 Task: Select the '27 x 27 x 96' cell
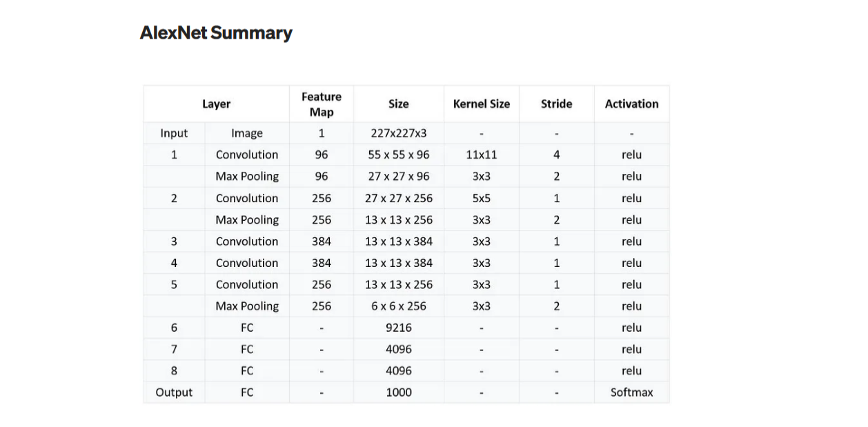pyautogui.click(x=399, y=176)
